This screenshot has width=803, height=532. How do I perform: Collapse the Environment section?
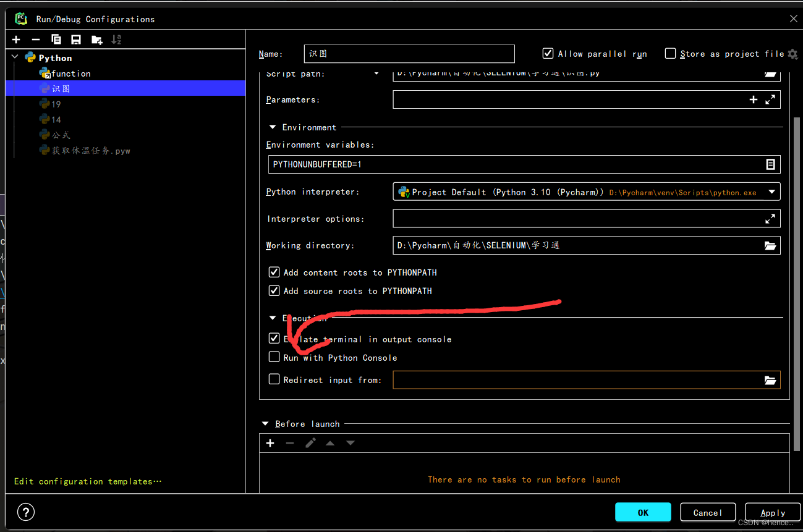point(273,127)
